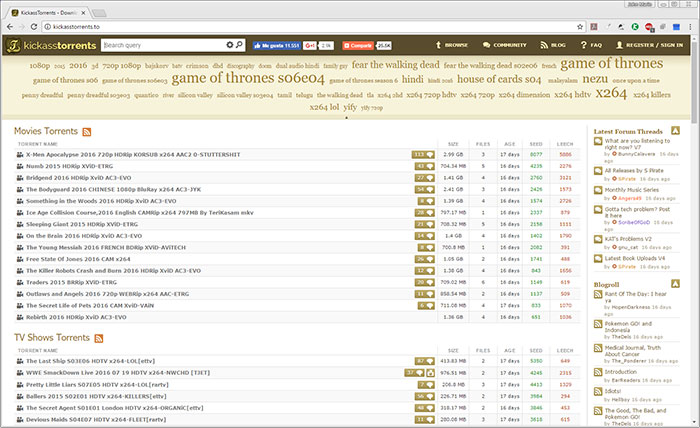Sort movies by AGE column header
Screen dimensions: 700x428
tap(509, 144)
